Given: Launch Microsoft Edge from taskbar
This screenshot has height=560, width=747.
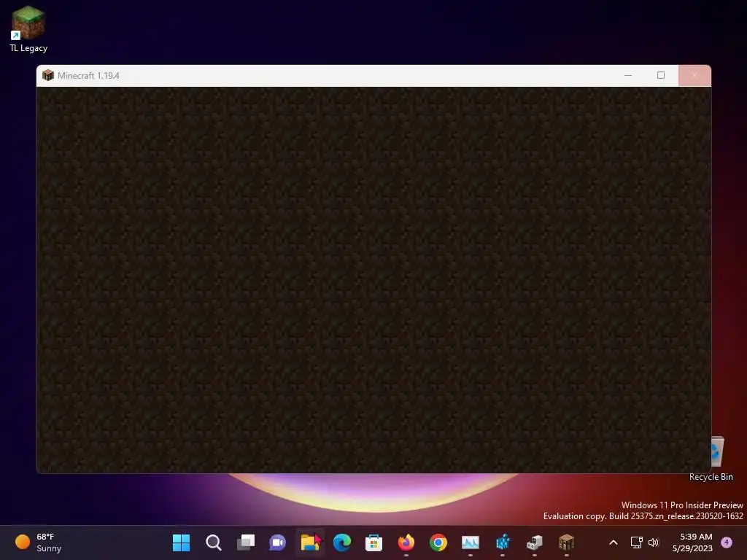Looking at the screenshot, I should pos(342,542).
